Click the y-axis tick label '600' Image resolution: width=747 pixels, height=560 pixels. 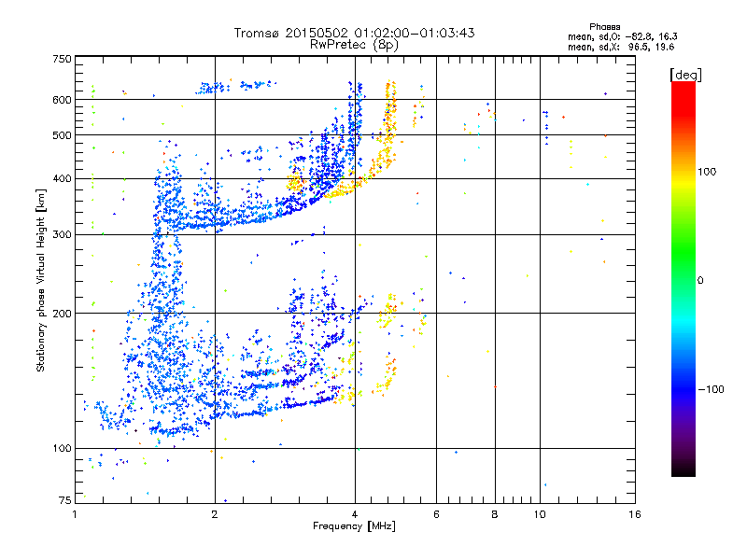coord(62,100)
